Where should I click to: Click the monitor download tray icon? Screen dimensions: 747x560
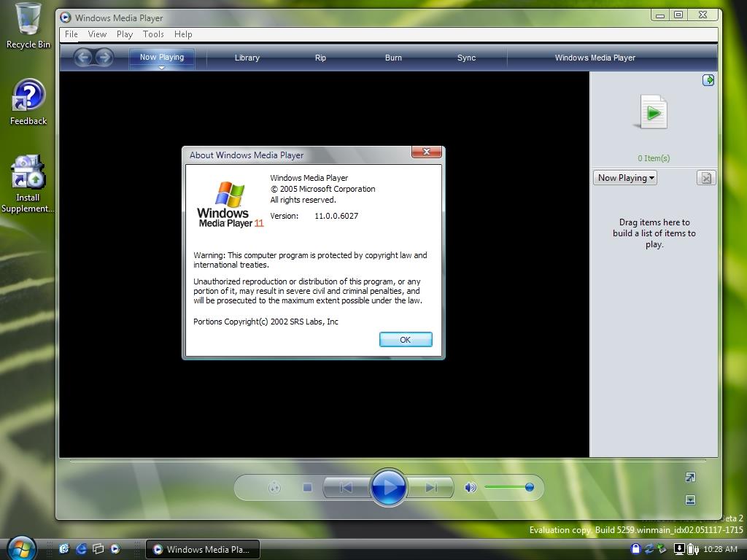pyautogui.click(x=679, y=548)
